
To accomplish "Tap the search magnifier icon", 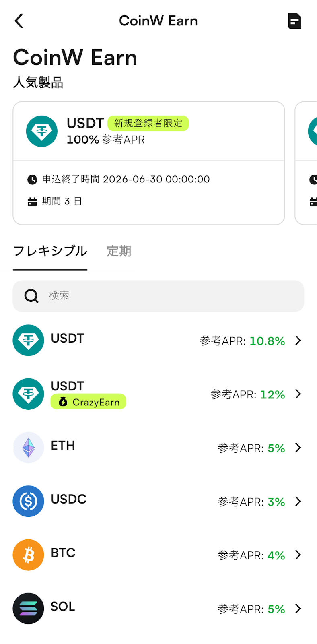I will click(31, 296).
